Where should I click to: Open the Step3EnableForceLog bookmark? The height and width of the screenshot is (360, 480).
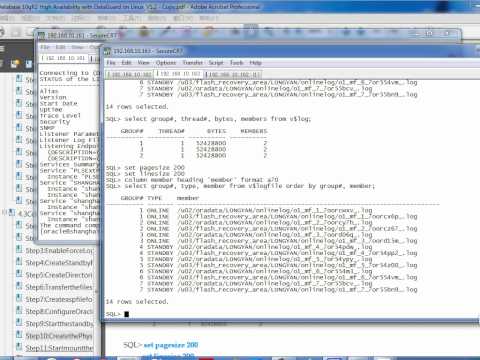point(59,250)
